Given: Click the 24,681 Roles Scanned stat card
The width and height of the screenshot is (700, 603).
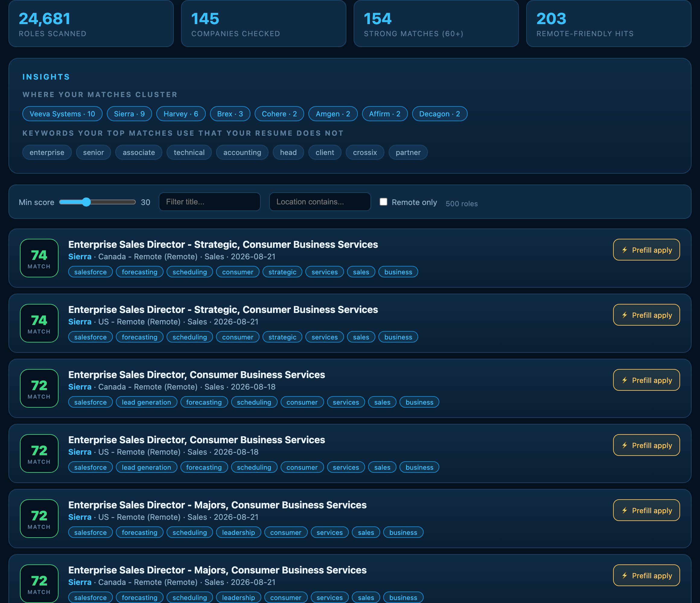Looking at the screenshot, I should pos(91,23).
